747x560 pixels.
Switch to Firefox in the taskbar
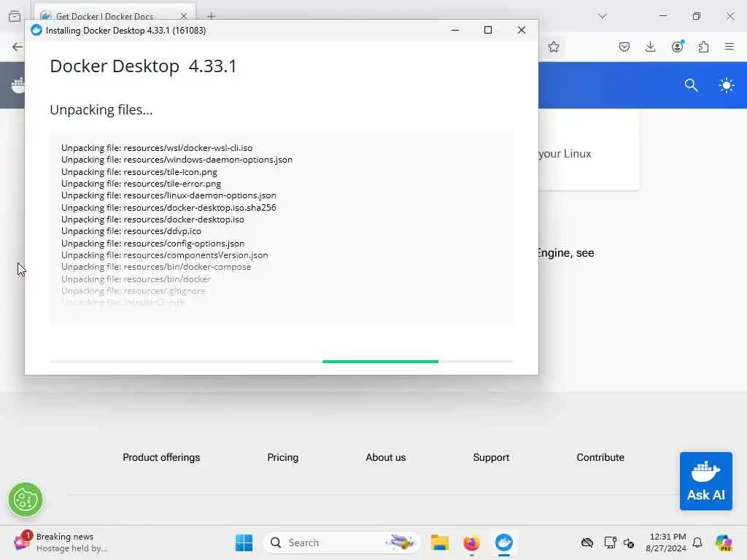471,542
